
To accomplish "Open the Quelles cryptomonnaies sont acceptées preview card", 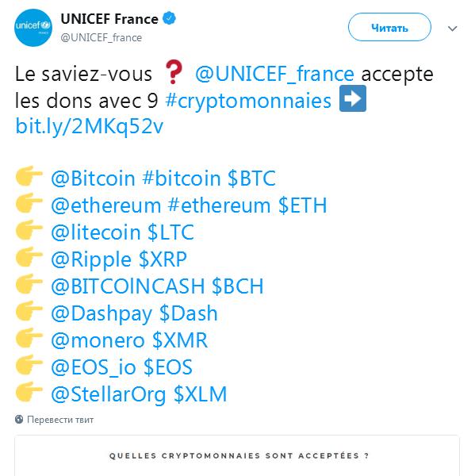I will (x=237, y=455).
